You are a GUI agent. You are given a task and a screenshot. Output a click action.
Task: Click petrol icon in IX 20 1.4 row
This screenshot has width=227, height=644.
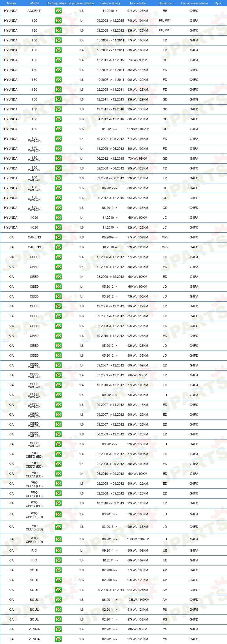pyautogui.click(x=58, y=218)
